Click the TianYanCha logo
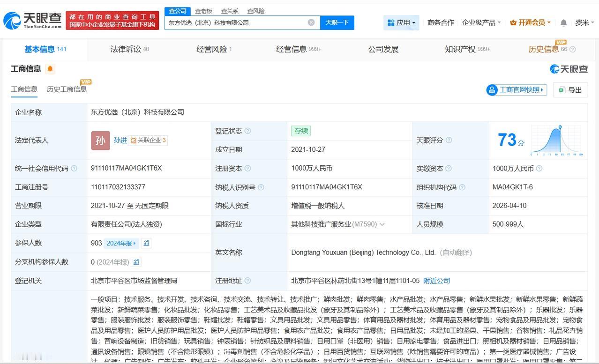This screenshot has height=364, width=599. [33, 20]
